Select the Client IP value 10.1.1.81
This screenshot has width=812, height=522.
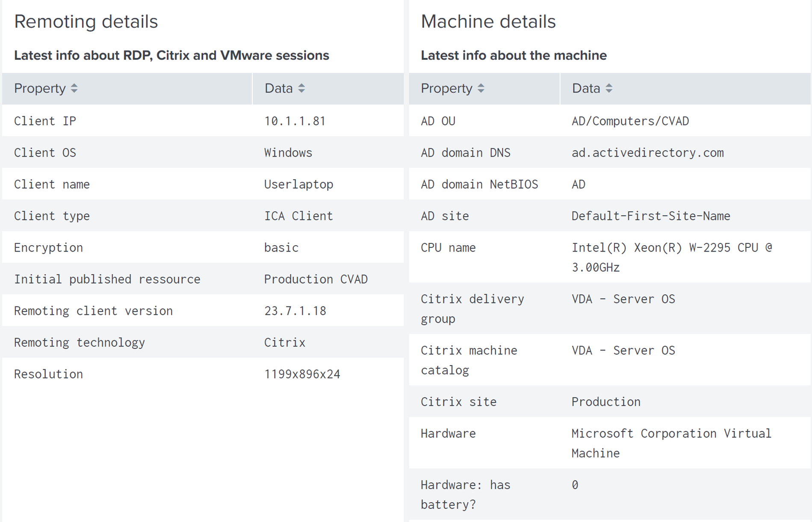click(295, 121)
